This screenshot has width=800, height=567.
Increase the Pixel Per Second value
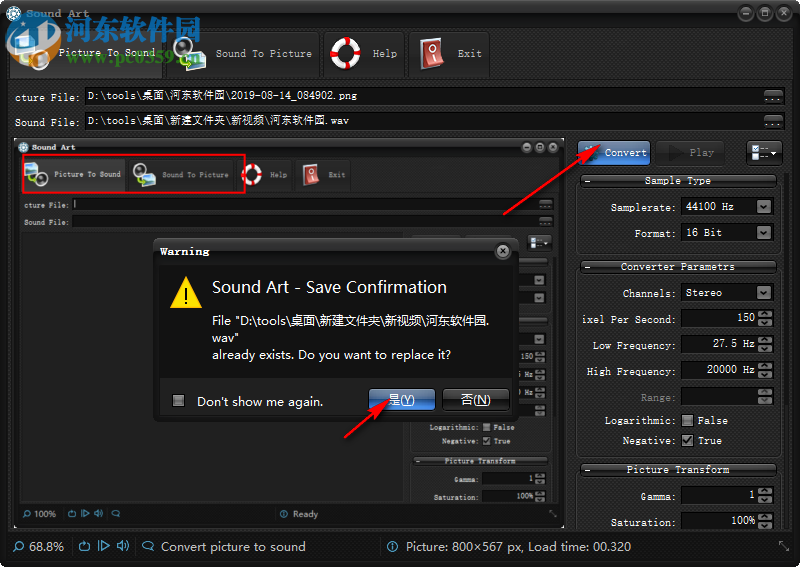pyautogui.click(x=765, y=314)
